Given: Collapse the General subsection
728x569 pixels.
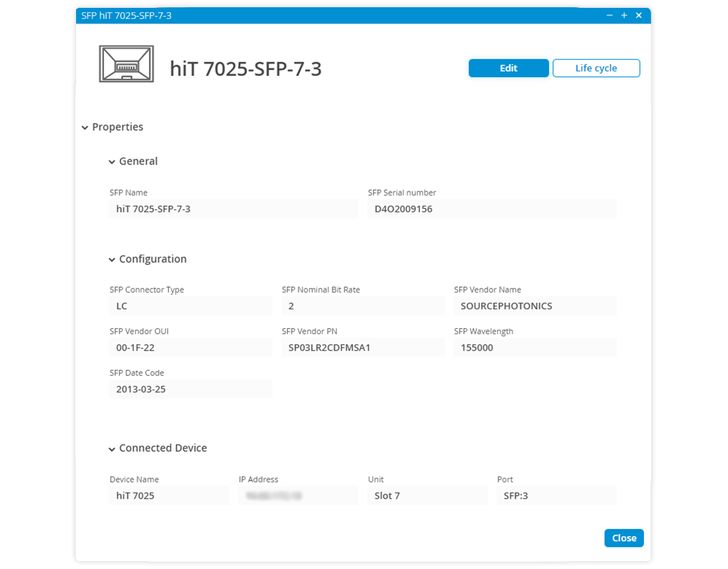Looking at the screenshot, I should [x=112, y=161].
